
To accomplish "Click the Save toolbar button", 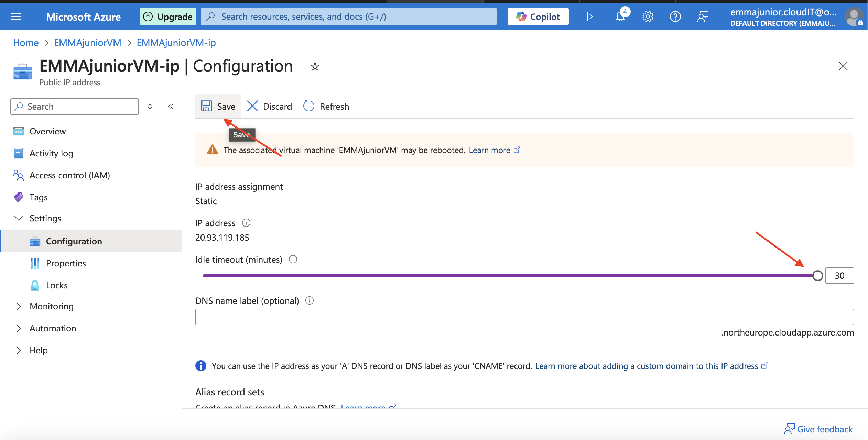I will click(x=218, y=106).
